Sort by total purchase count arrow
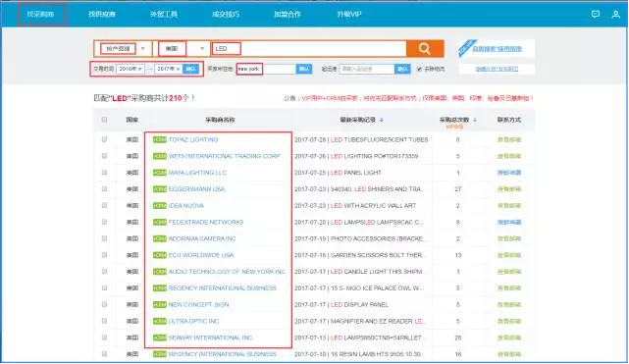The width and height of the screenshot is (629, 364). click(x=475, y=120)
